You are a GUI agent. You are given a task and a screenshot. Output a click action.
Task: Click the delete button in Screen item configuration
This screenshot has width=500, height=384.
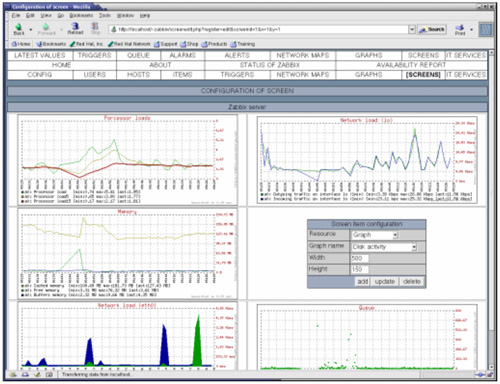click(412, 281)
